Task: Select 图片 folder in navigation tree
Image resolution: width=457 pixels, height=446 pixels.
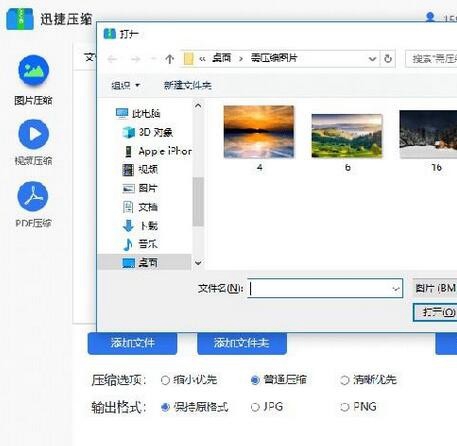Action: click(140, 188)
